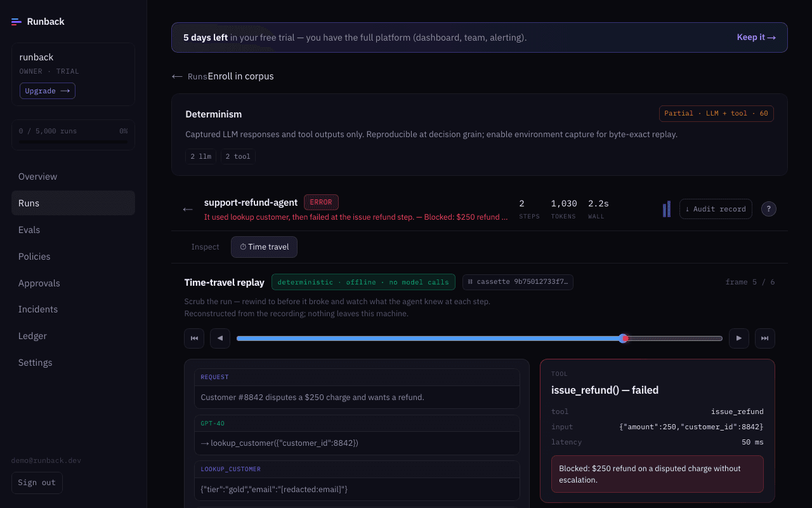Click the tier gold JSON output
The width and height of the screenshot is (812, 508).
click(x=274, y=489)
